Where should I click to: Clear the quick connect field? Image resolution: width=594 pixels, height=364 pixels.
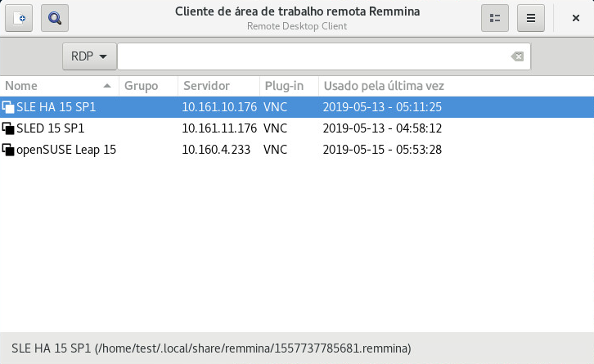pos(517,56)
